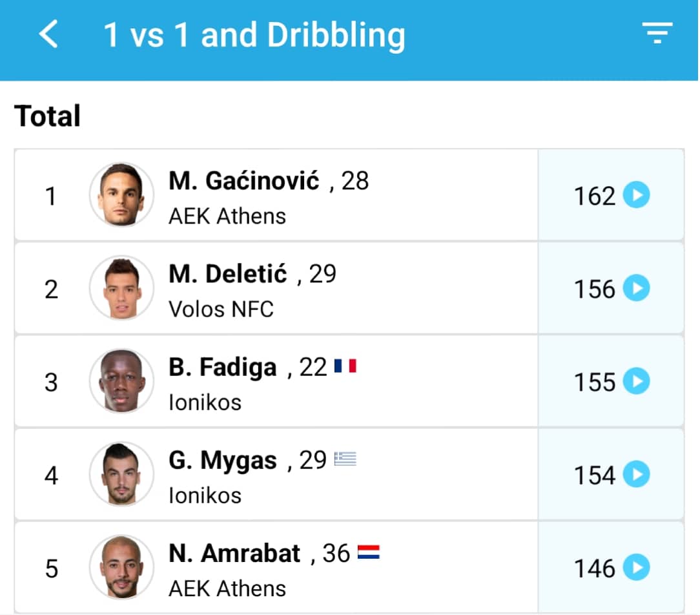The height and width of the screenshot is (615, 700).
Task: Open G. Mygas's player photo
Action: pos(121,474)
